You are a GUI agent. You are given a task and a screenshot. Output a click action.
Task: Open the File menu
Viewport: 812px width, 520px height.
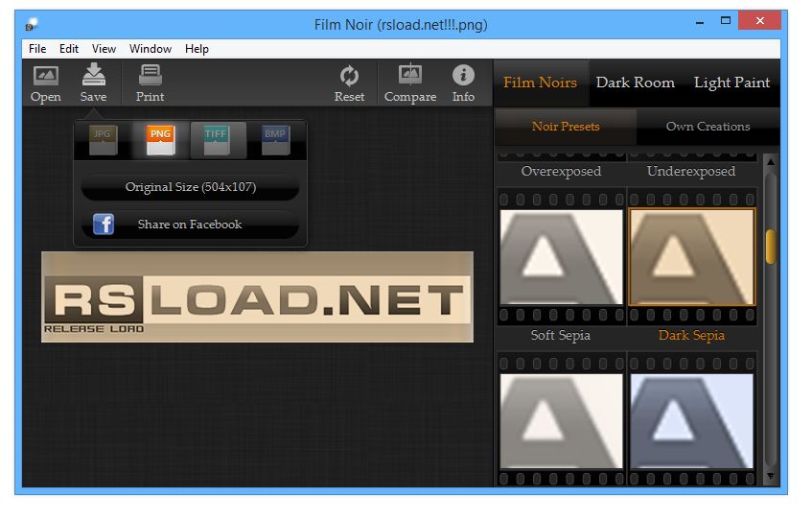pos(37,49)
